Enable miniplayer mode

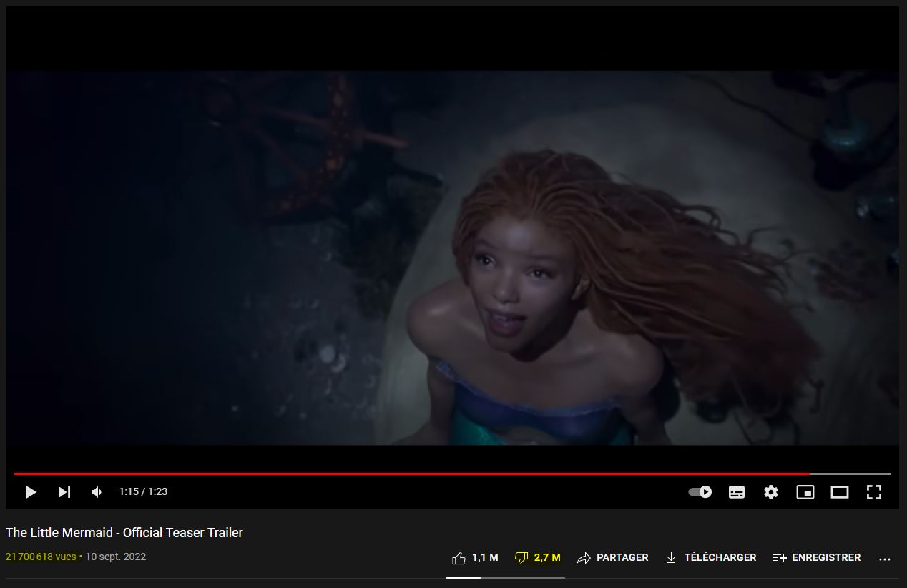(805, 492)
